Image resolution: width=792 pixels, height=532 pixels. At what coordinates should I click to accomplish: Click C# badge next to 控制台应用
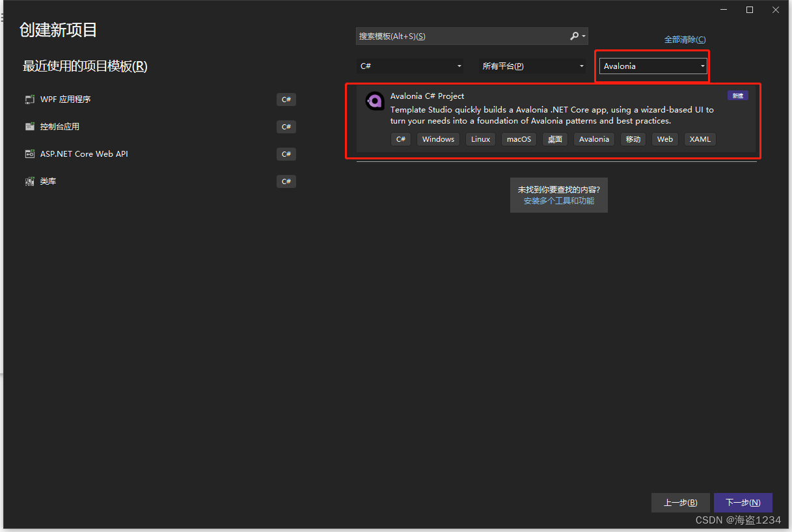click(286, 127)
